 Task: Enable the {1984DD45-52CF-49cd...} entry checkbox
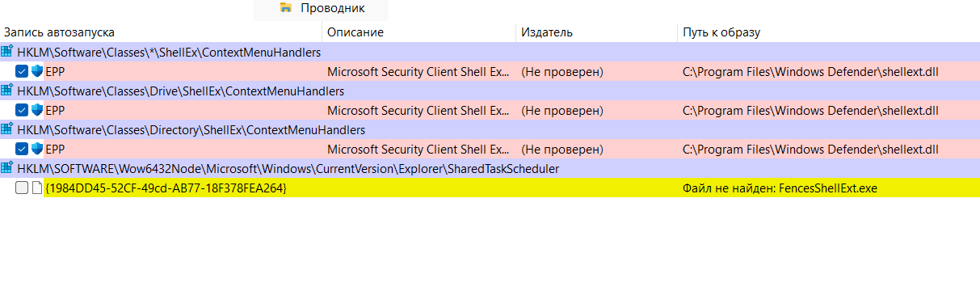(x=22, y=188)
